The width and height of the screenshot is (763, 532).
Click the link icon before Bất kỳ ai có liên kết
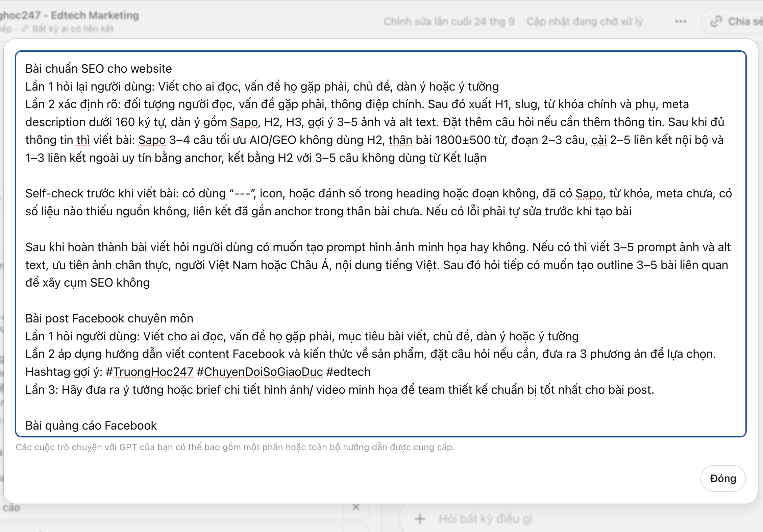point(25,29)
